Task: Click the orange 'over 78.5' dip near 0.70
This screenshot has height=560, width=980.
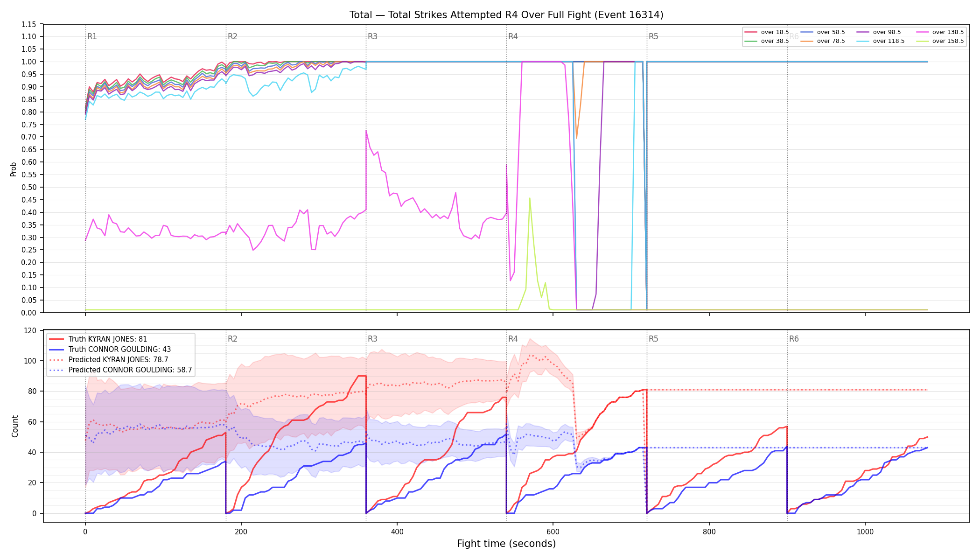Action: pos(577,137)
